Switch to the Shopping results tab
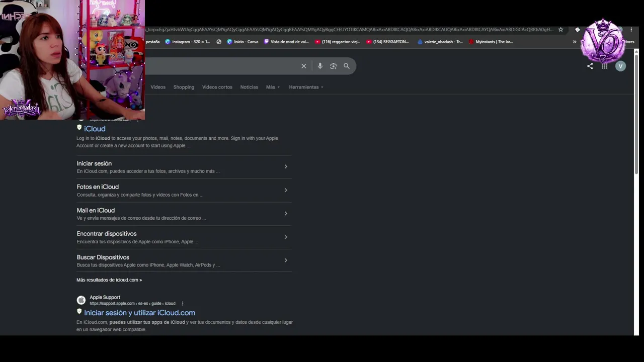644x362 pixels. 184,87
